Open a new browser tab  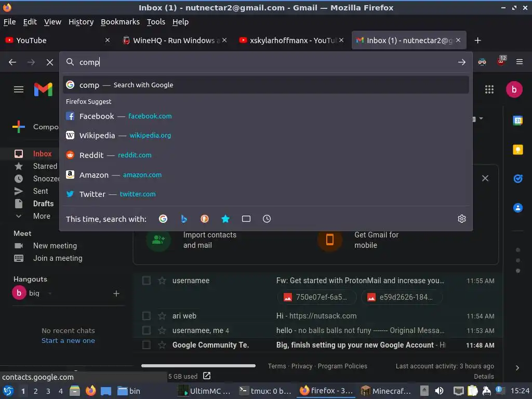(x=478, y=41)
